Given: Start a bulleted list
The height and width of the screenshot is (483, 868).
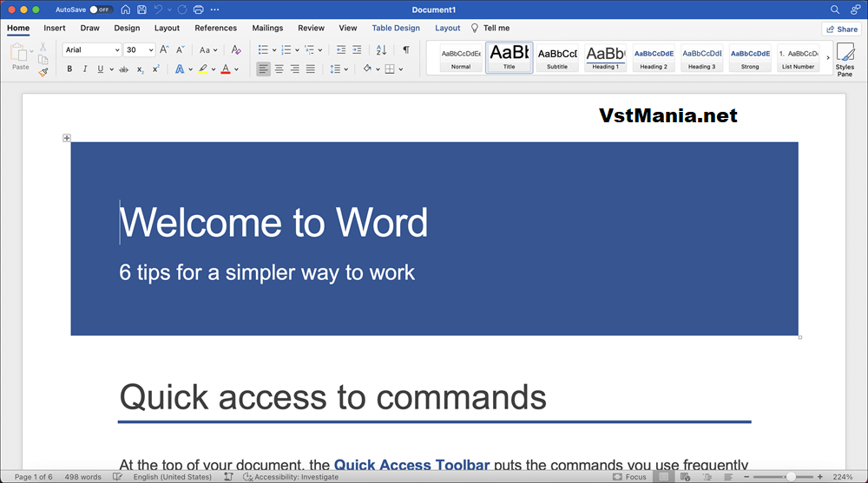Looking at the screenshot, I should coord(263,49).
